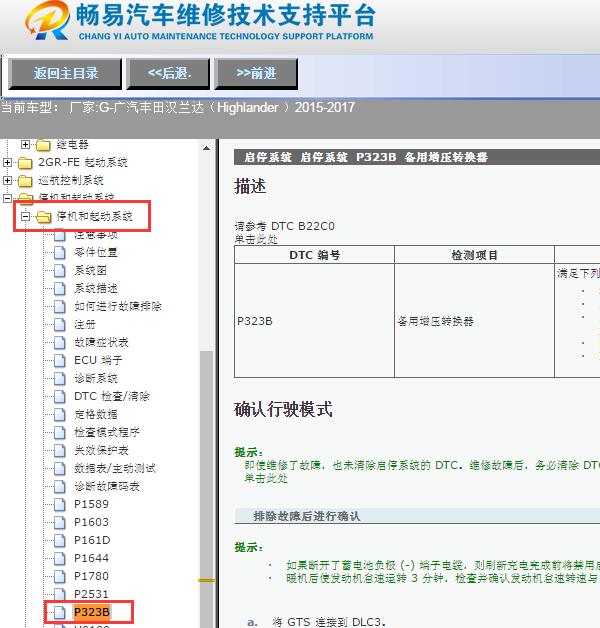Select the P2531 code entry
Screen dimensions: 600x628
[91, 594]
